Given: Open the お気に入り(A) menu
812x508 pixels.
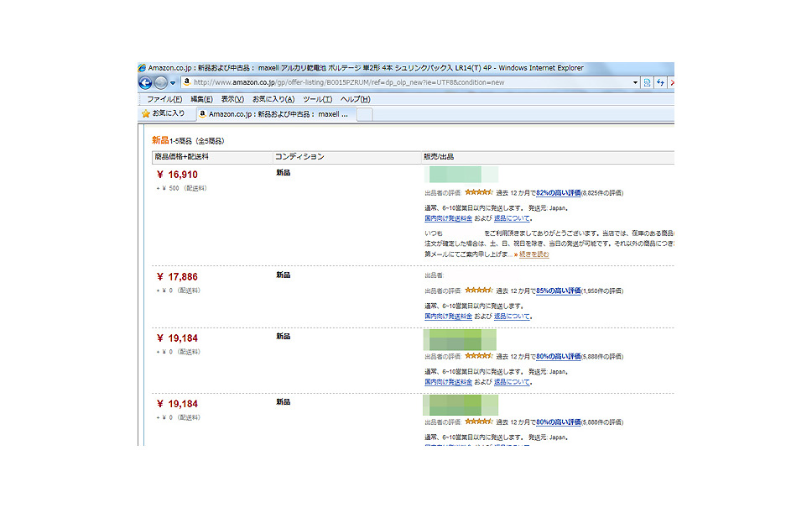Looking at the screenshot, I should pos(273,99).
